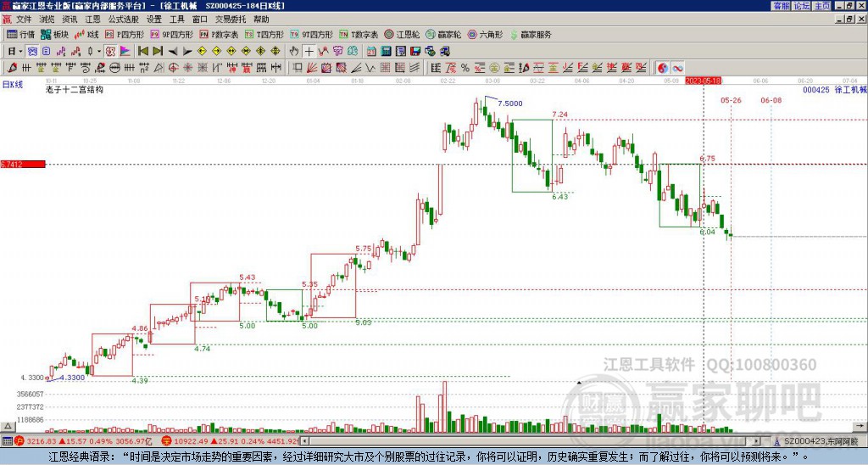Toggle the crosshair cursor button

(309, 51)
